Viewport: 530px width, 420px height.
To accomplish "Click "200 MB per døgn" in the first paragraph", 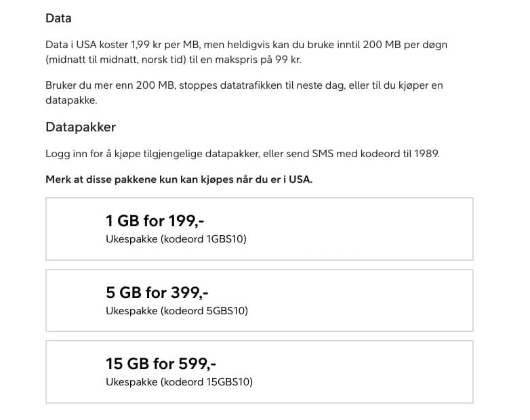I will coord(405,45).
